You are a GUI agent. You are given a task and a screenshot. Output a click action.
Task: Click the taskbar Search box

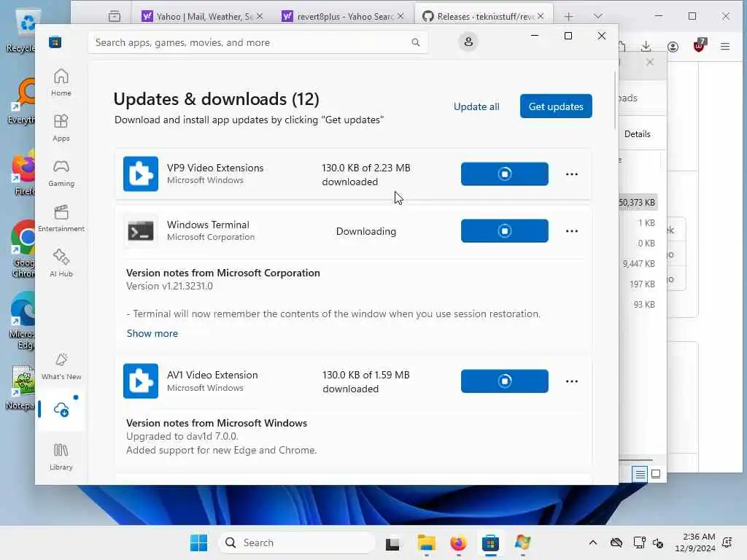[297, 542]
